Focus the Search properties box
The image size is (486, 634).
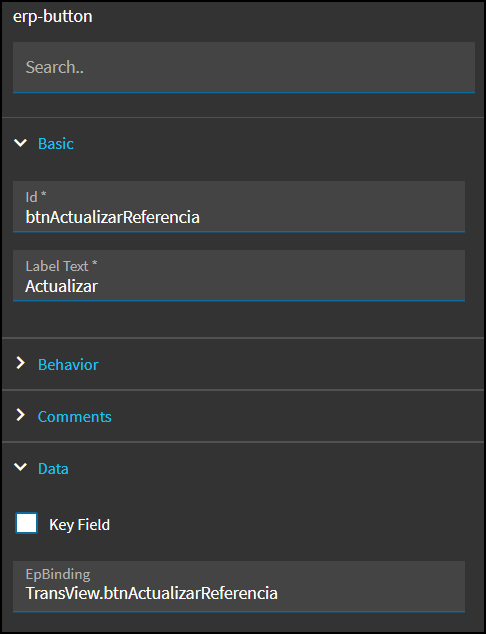[244, 68]
